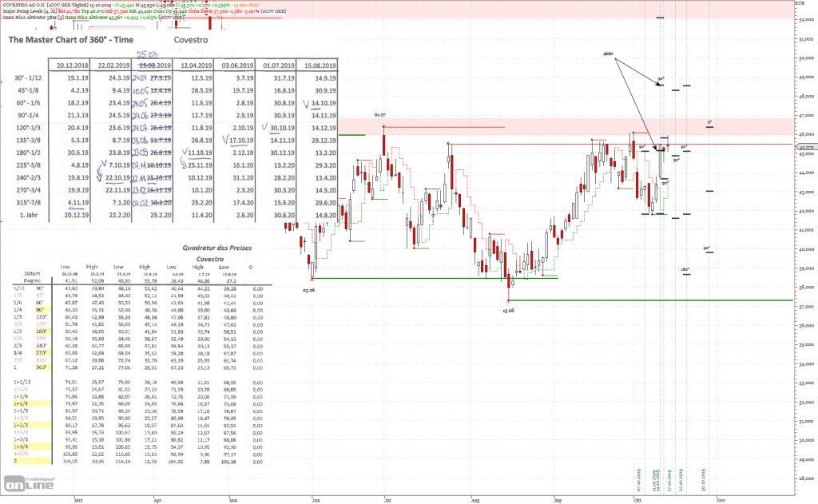Click the 50,000 price axis label

pos(807,58)
